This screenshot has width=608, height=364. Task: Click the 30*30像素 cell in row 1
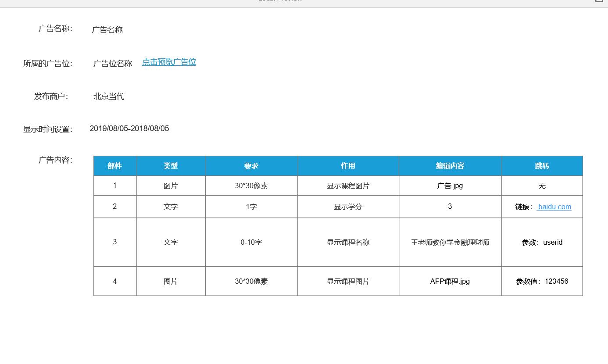coord(251,186)
